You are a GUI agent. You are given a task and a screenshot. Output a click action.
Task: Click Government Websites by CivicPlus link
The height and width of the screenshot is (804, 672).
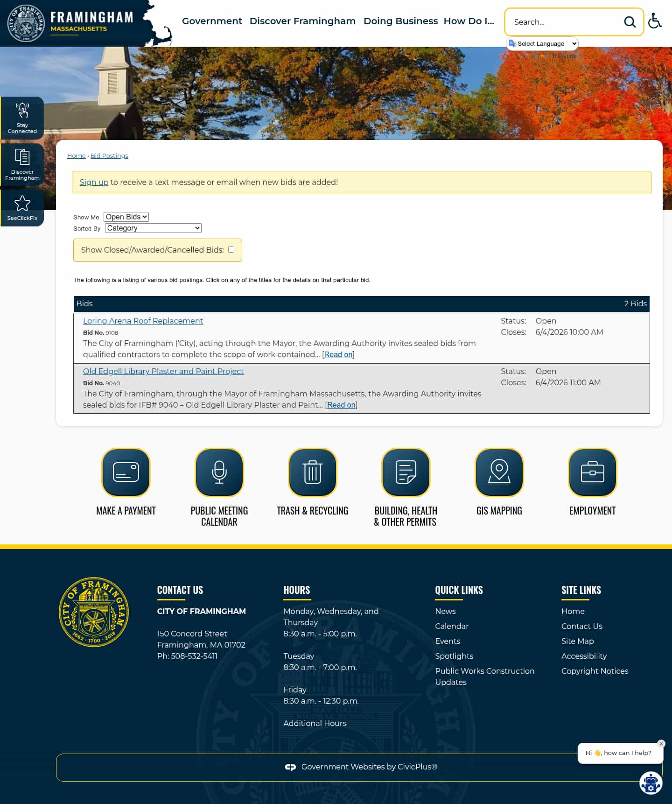click(x=369, y=767)
